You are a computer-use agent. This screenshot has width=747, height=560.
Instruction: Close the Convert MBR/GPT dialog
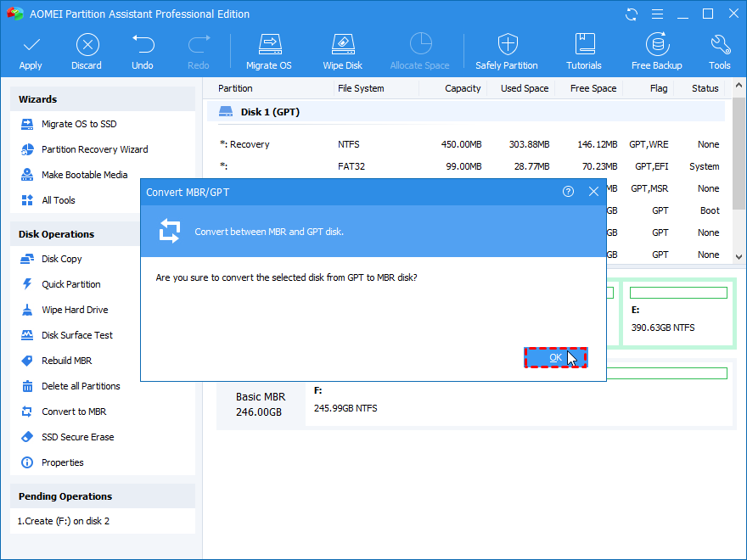[x=593, y=192]
